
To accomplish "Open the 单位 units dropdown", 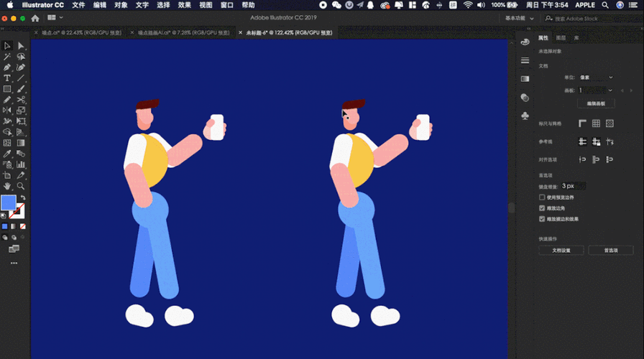I will click(x=596, y=77).
